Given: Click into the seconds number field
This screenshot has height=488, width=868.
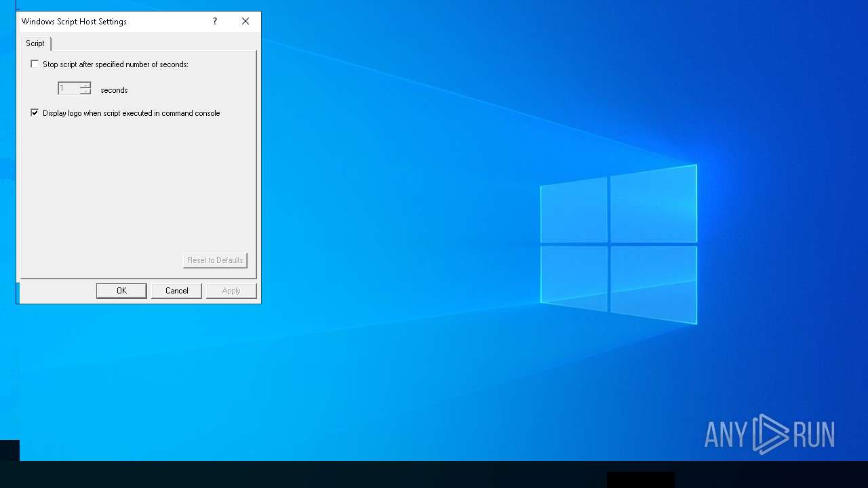Looking at the screenshot, I should point(68,89).
